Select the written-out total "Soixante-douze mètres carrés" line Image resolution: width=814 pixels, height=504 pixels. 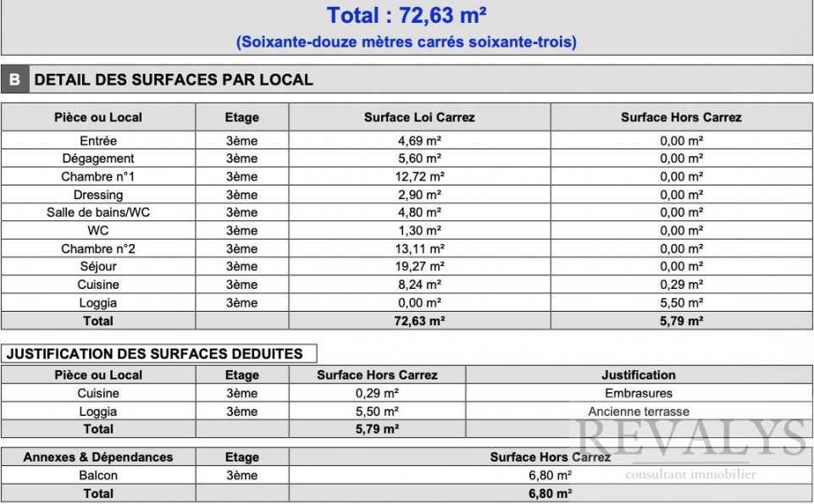coord(407,42)
